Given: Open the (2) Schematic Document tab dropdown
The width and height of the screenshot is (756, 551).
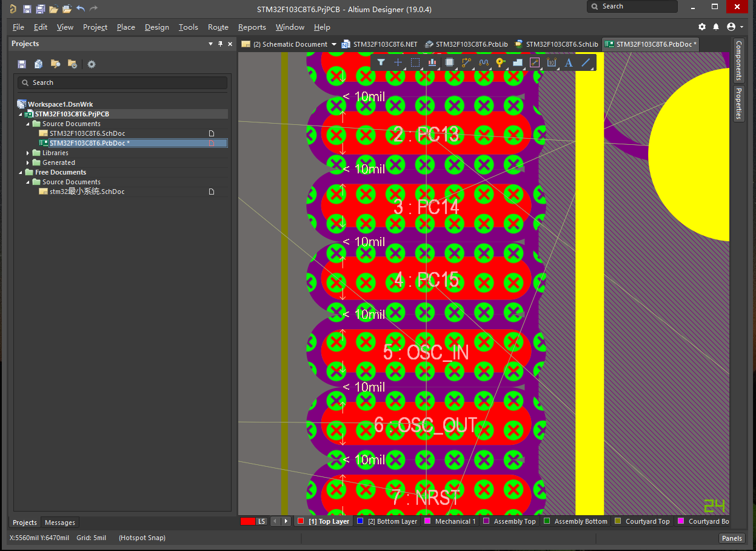Looking at the screenshot, I should (333, 44).
